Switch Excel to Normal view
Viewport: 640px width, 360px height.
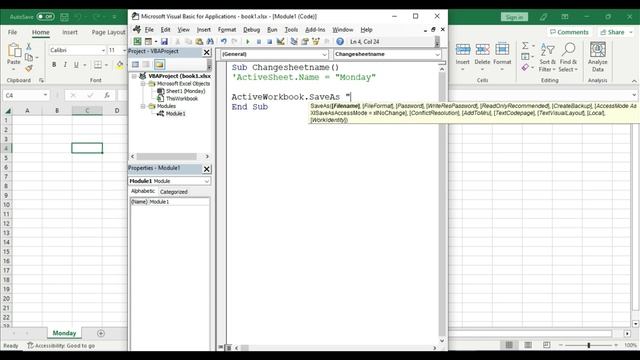[509, 345]
